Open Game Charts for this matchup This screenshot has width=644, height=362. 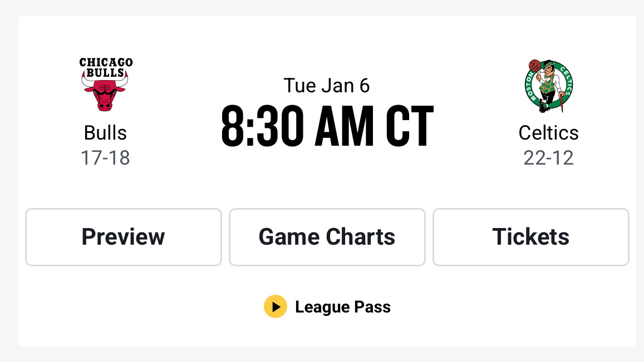coord(327,237)
